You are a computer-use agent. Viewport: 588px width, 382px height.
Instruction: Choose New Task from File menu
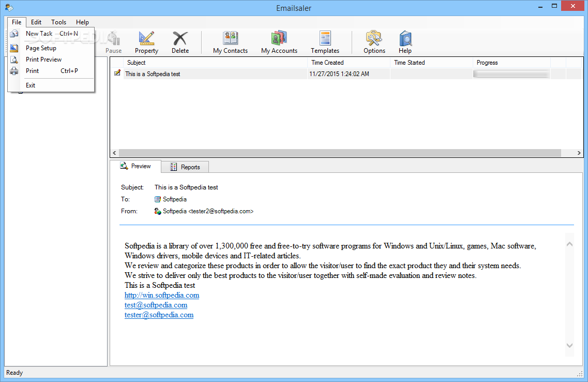pos(52,34)
